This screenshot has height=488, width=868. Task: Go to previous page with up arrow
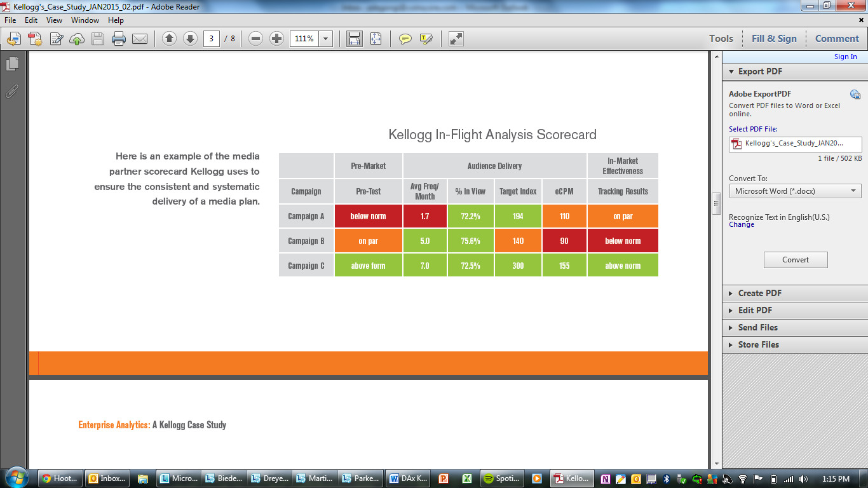coord(169,39)
